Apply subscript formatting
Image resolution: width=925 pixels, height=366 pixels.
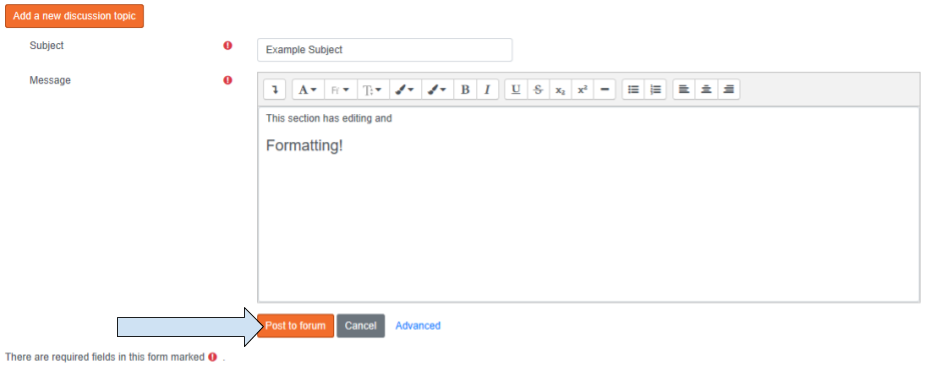click(x=560, y=90)
